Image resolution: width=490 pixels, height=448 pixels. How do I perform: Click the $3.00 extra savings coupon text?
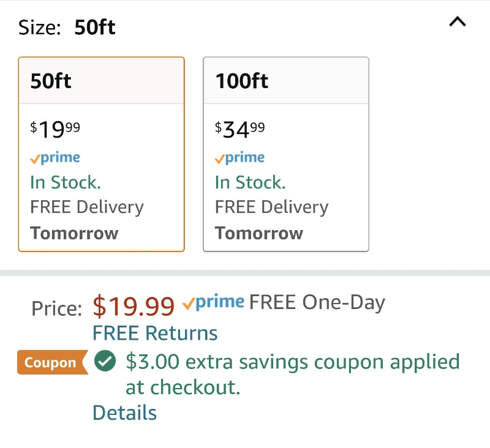(x=293, y=375)
